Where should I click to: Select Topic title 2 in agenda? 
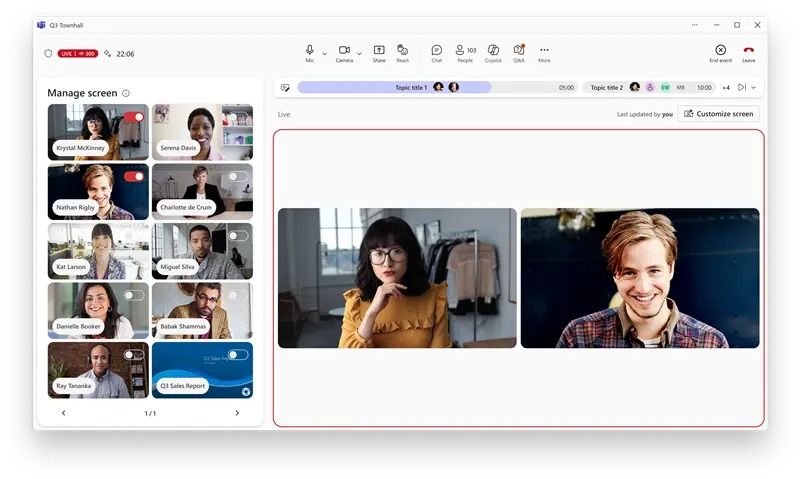pyautogui.click(x=607, y=88)
